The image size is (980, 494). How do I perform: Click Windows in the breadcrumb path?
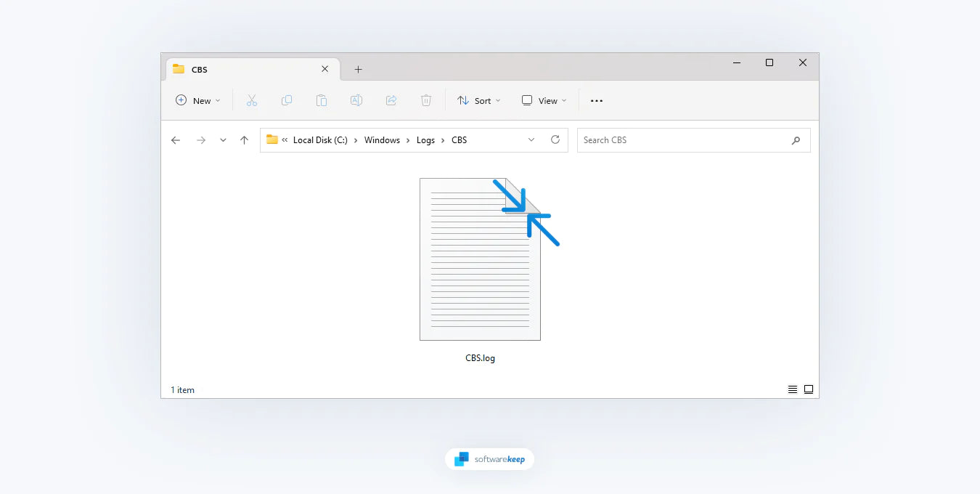point(382,140)
